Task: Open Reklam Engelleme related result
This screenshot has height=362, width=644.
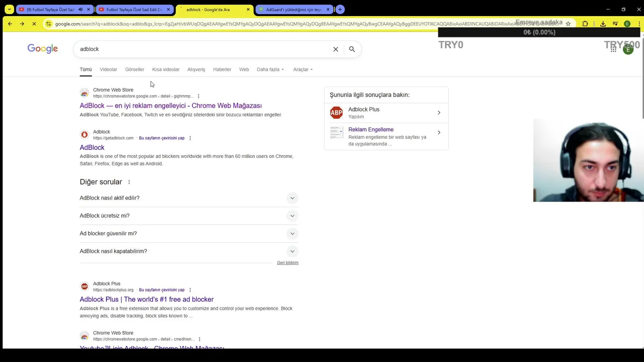Action: 386,136
